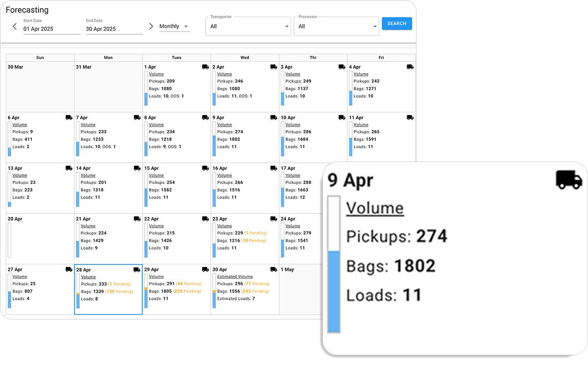This screenshot has width=588, height=368.
Task: Click the Start Date field
Action: [x=51, y=29]
